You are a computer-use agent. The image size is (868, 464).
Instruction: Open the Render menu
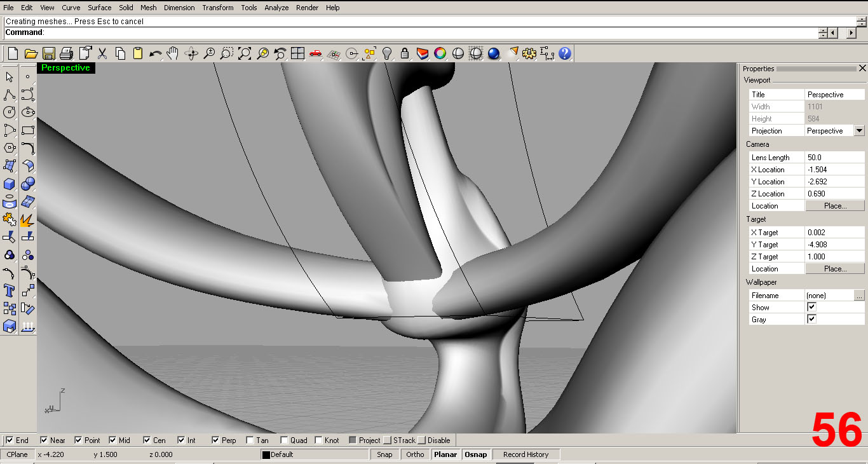pyautogui.click(x=308, y=8)
